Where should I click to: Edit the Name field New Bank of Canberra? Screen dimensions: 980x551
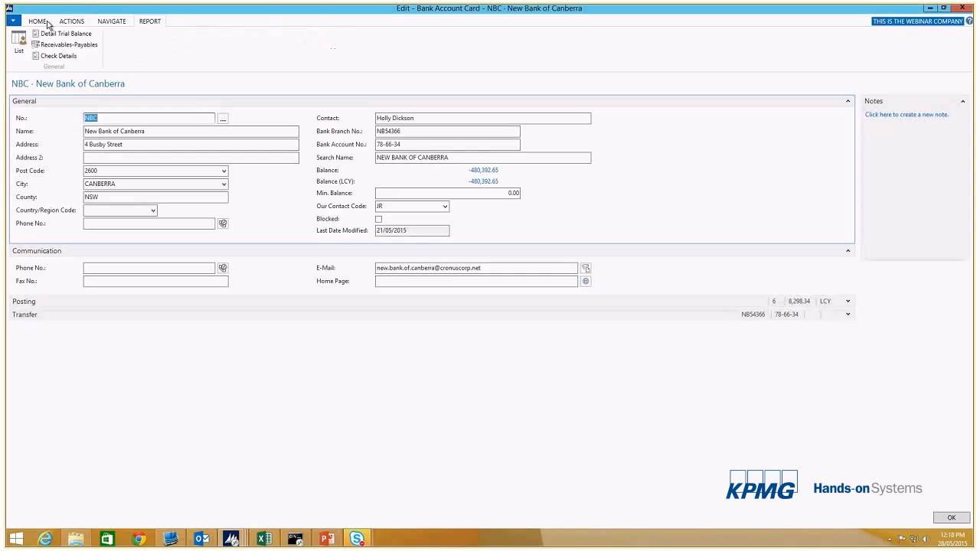click(191, 132)
